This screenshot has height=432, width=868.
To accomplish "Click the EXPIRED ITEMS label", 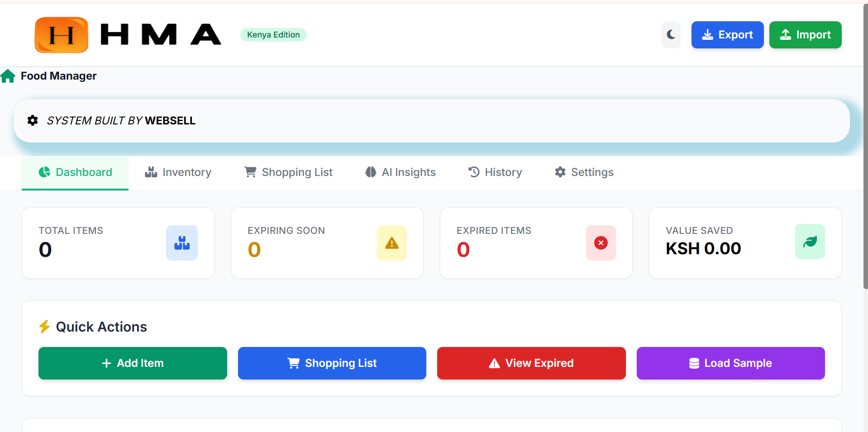I will point(494,231).
